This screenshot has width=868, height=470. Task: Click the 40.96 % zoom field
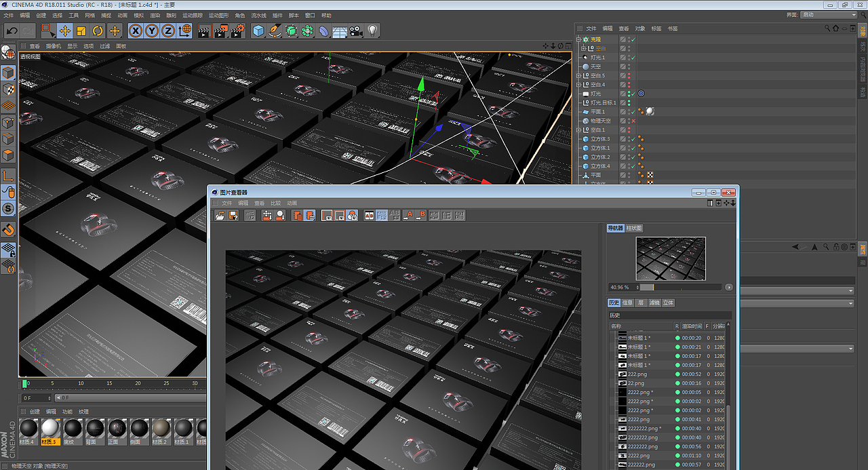point(623,287)
